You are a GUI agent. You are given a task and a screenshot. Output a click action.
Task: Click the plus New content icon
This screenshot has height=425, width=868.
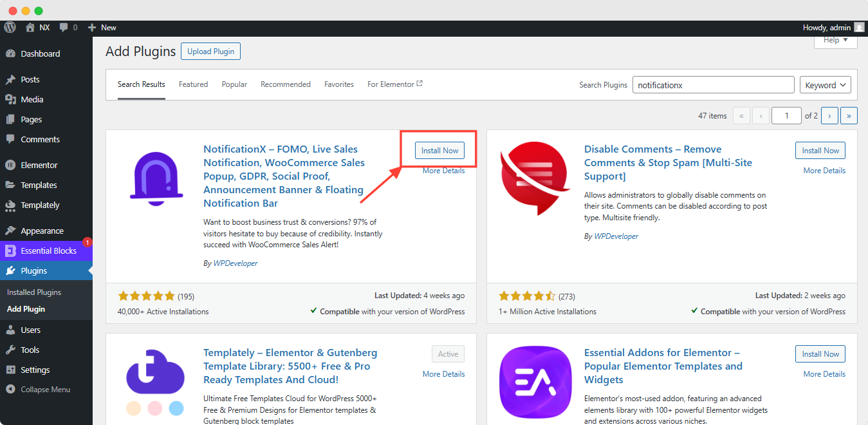click(x=92, y=28)
